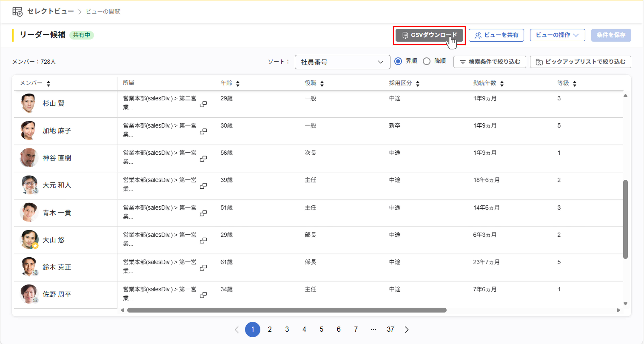Sort by 採用区分 column arrows
The width and height of the screenshot is (644, 344).
417,84
